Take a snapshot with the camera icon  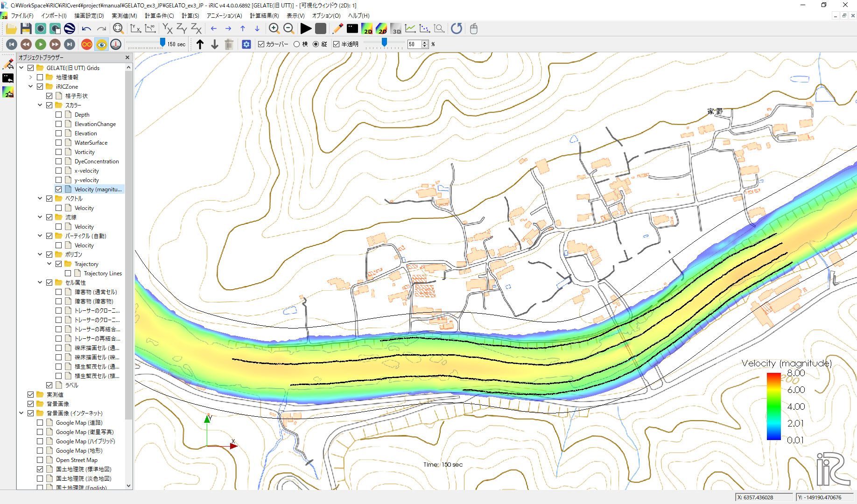(41, 29)
